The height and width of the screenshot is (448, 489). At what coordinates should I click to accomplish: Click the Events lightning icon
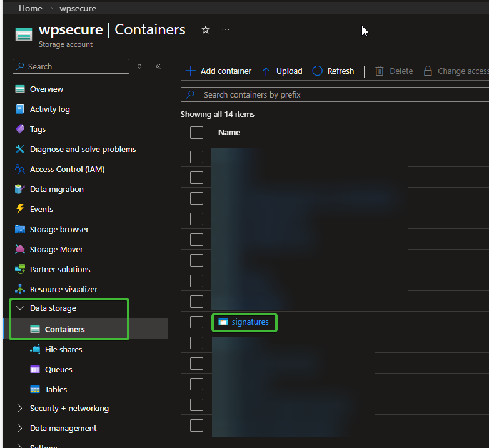(20, 209)
